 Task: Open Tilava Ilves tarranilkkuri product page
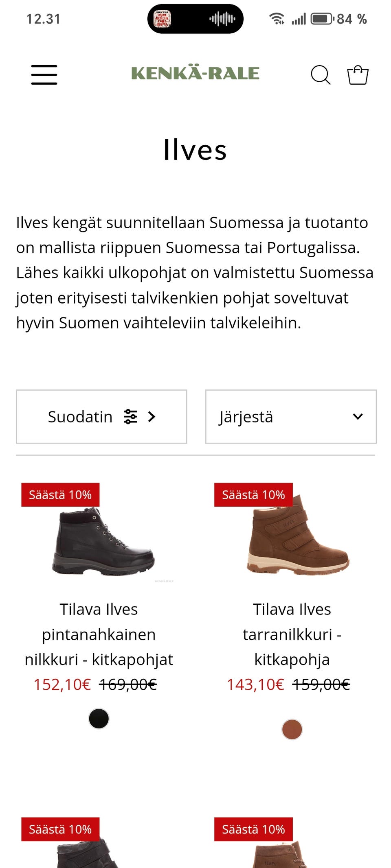(292, 634)
